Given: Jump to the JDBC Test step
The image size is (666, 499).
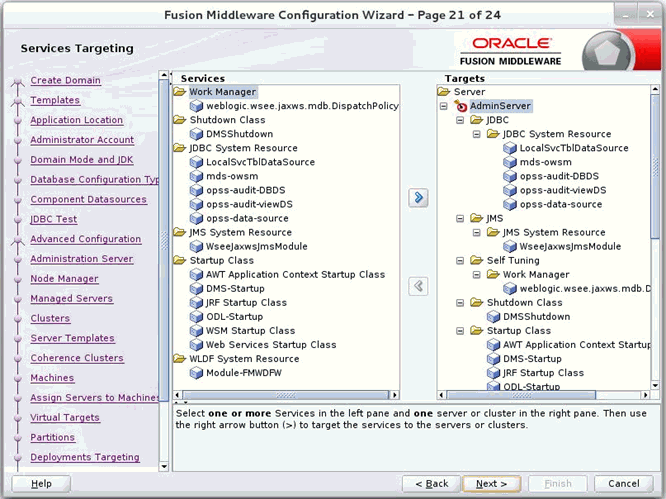Looking at the screenshot, I should pyautogui.click(x=54, y=219).
